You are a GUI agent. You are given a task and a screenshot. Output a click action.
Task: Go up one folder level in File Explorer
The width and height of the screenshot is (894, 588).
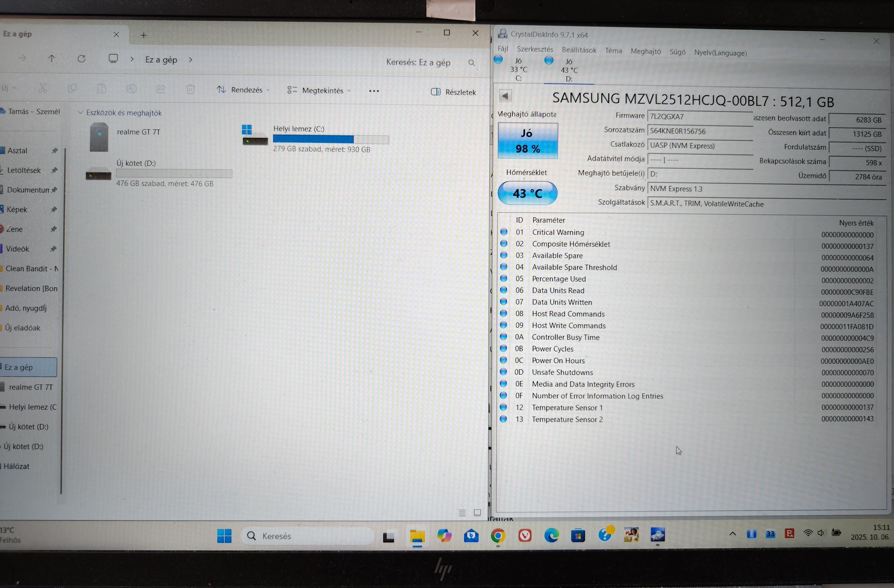[x=52, y=59]
